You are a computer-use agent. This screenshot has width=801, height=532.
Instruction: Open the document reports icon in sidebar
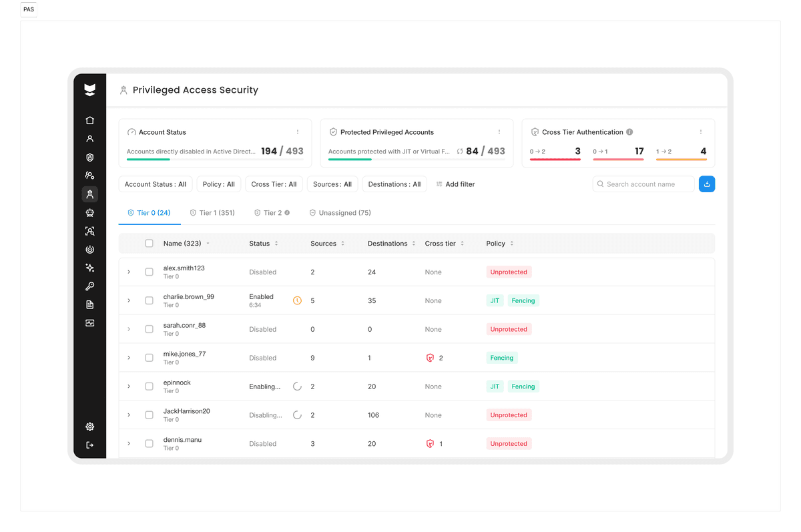tap(89, 304)
